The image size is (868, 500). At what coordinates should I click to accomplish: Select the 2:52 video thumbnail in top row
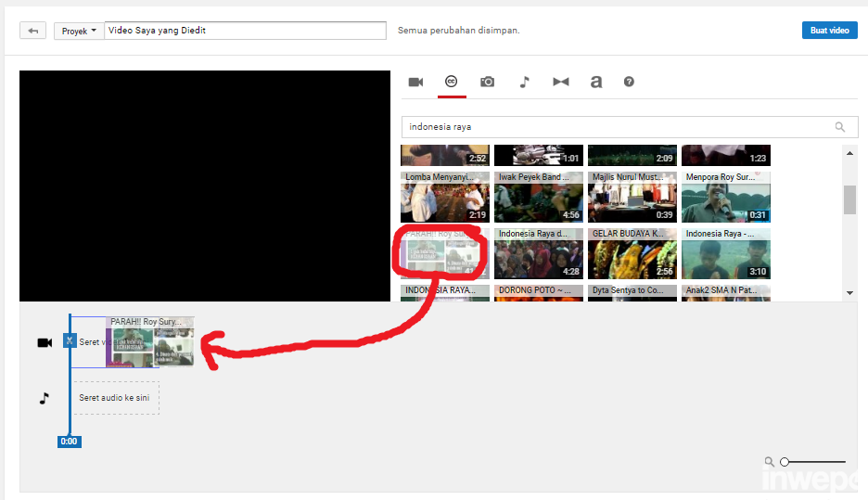click(x=445, y=156)
